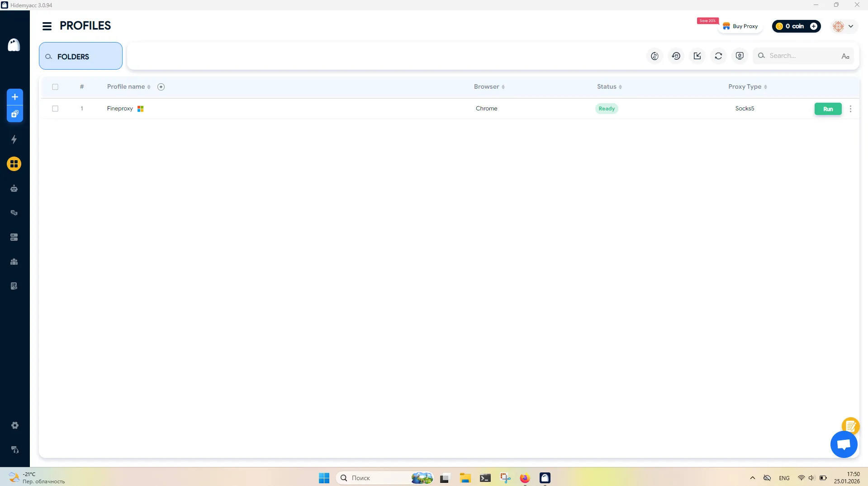Tick the checkbox for Fineproxy row
868x486 pixels.
pyautogui.click(x=55, y=109)
